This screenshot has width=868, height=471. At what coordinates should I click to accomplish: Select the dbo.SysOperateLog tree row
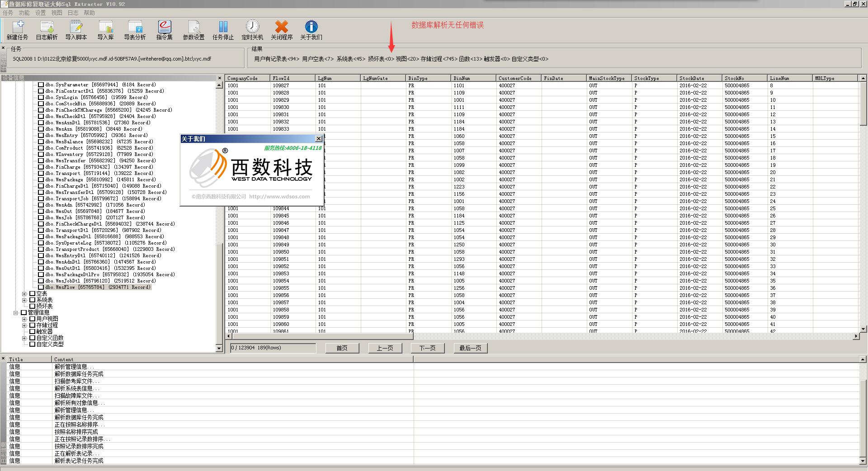[106, 243]
